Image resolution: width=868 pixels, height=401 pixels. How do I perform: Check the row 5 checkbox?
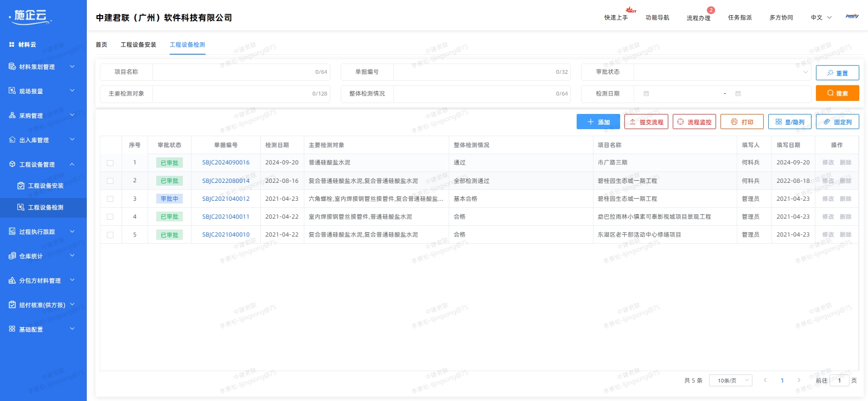110,235
